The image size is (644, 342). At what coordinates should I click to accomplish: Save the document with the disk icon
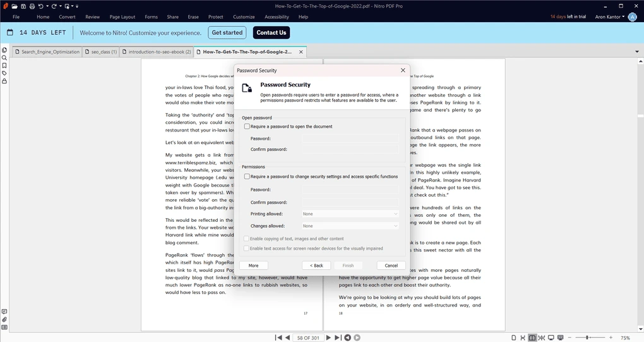point(23,6)
